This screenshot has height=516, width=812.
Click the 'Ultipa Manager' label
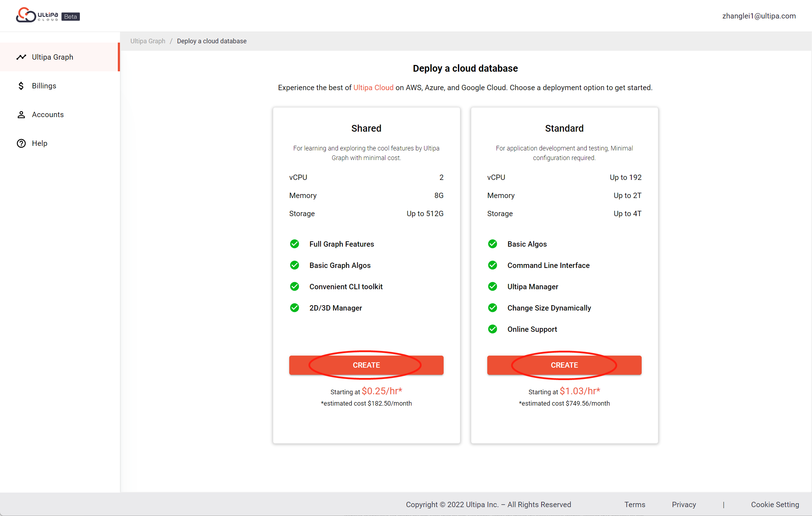(533, 287)
